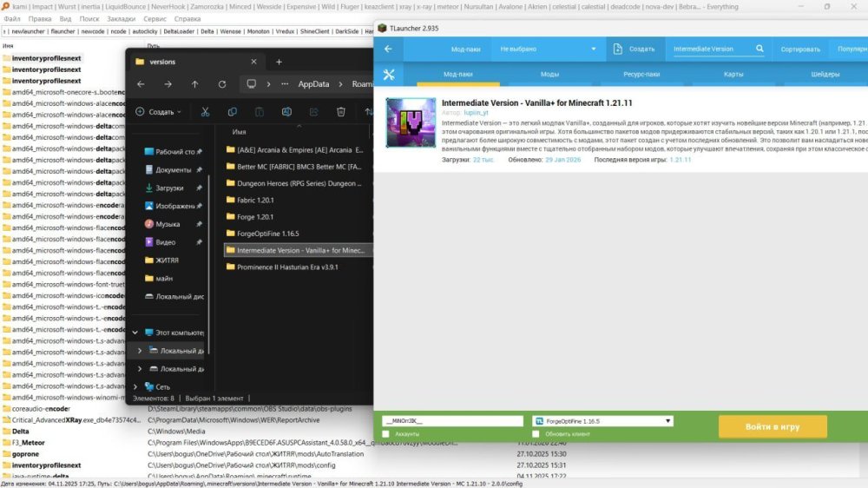Image resolution: width=868 pixels, height=488 pixels.
Task: Expand the first Локальный диск under Этот компьютер
Action: pos(140,351)
